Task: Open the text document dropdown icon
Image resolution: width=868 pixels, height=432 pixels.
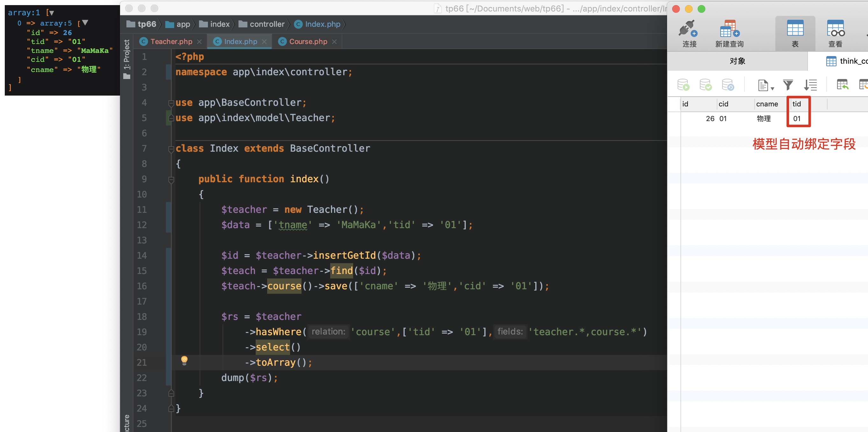Action: (x=765, y=85)
